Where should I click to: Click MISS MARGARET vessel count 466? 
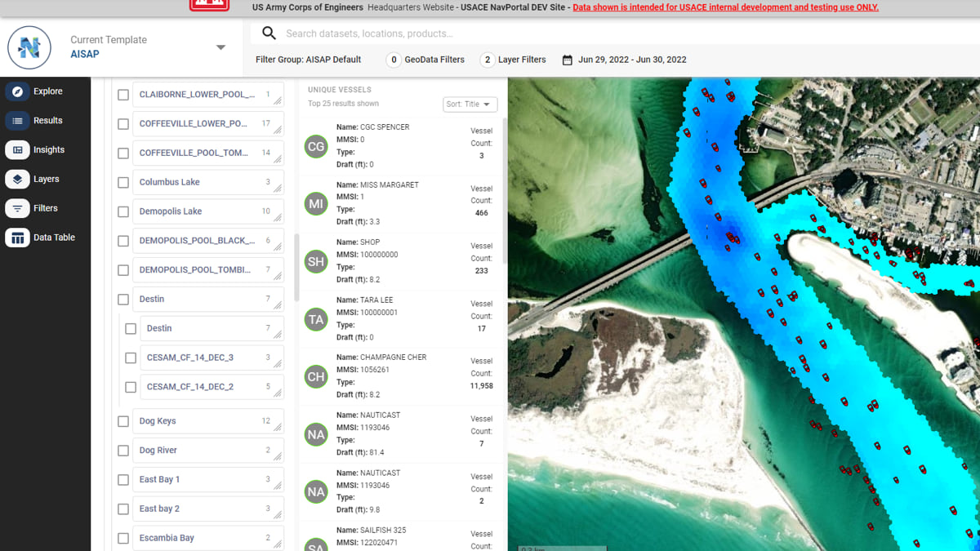pyautogui.click(x=481, y=213)
